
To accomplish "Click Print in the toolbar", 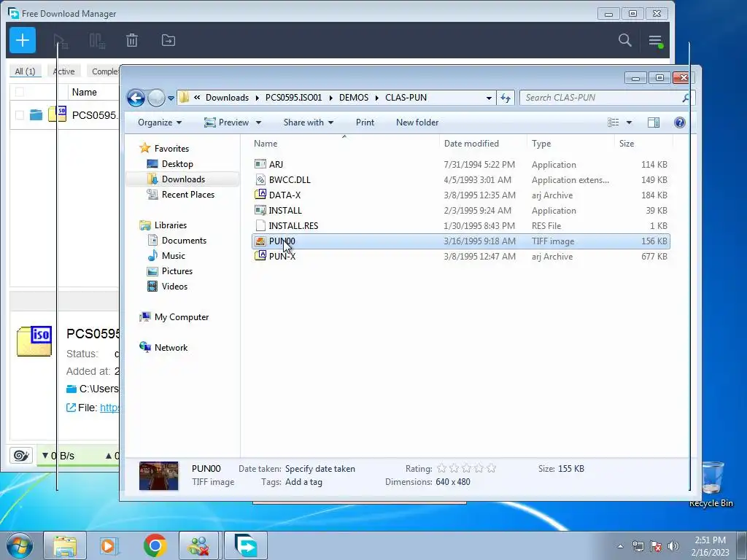I will coord(365,122).
